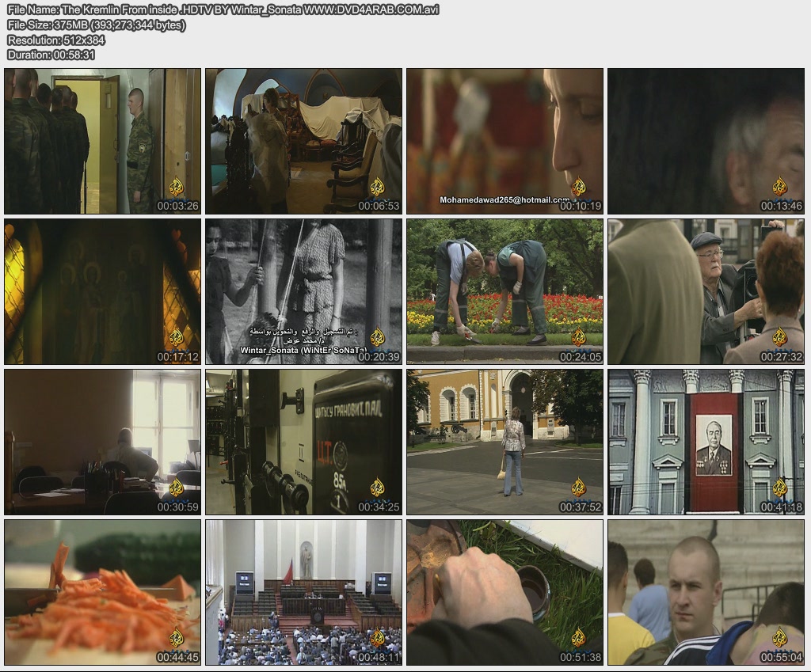This screenshot has width=811, height=672.
Task: Select the gardeners planting flowers thumbnail
Action: 504,291
